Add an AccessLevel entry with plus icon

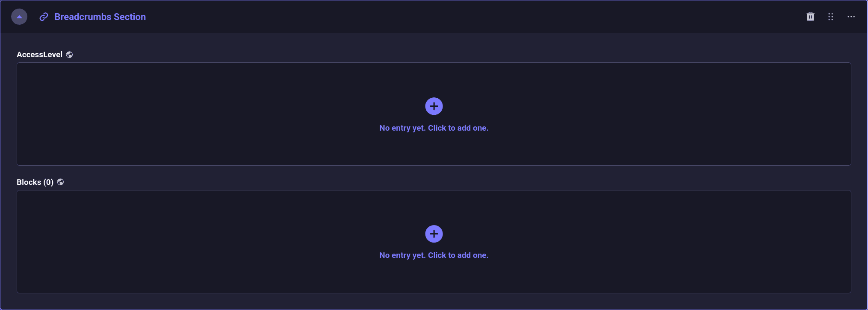pos(434,106)
